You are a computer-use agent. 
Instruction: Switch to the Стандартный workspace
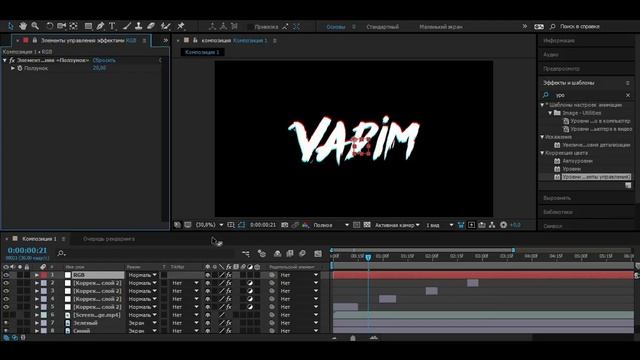pos(382,27)
